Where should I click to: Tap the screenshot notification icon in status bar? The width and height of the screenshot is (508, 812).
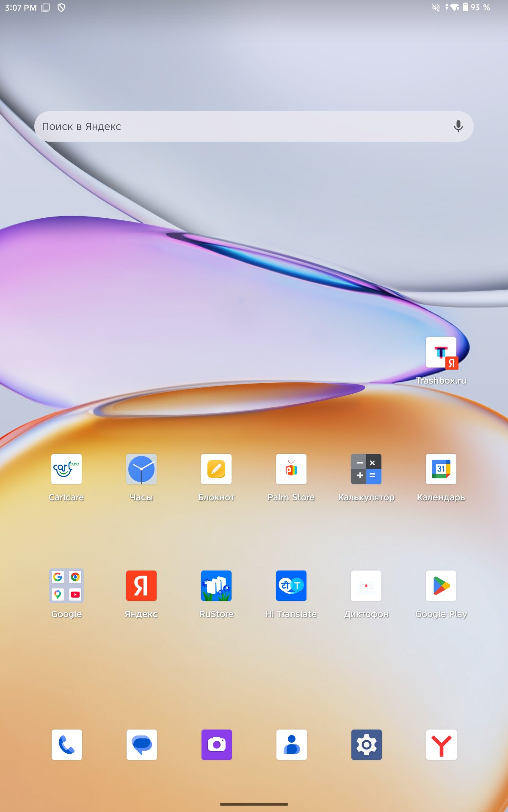tap(46, 7)
